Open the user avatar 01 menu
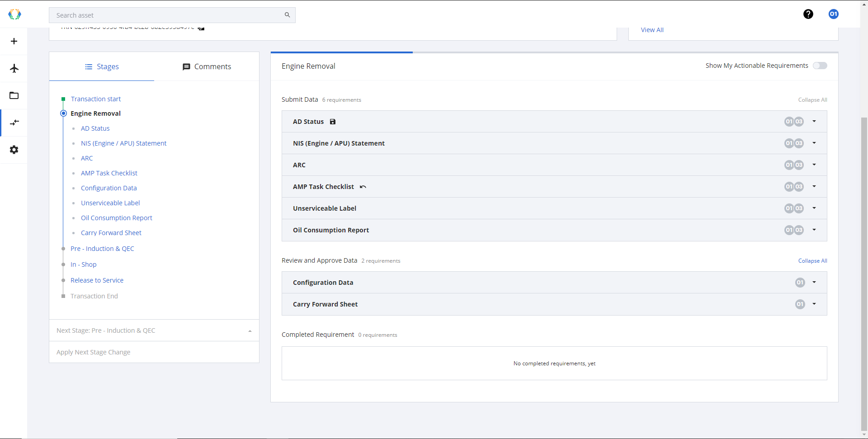The height and width of the screenshot is (439, 868). pos(834,14)
